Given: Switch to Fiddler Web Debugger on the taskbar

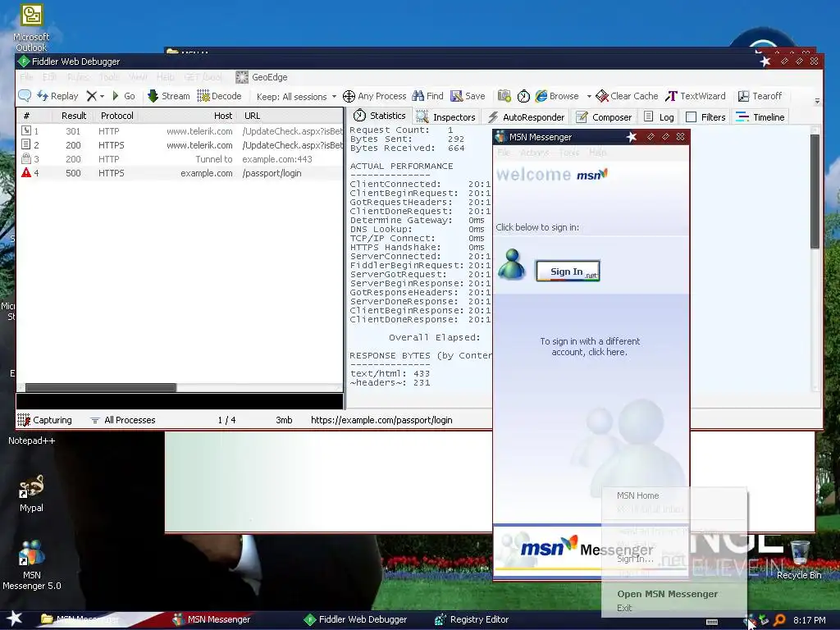Looking at the screenshot, I should [355, 619].
